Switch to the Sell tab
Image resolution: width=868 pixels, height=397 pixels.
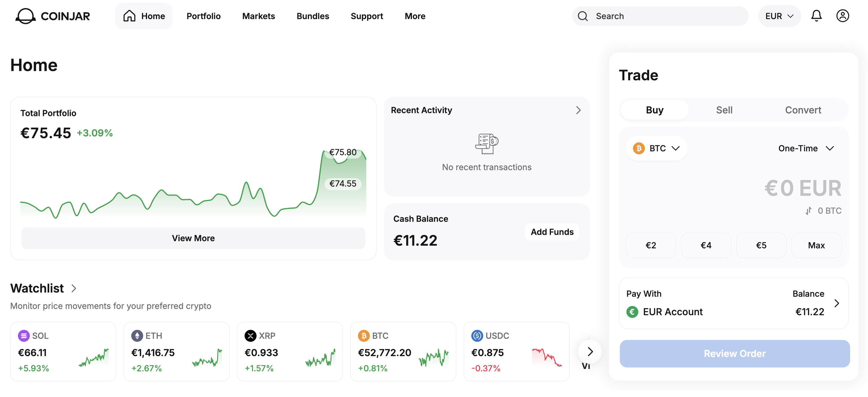724,110
